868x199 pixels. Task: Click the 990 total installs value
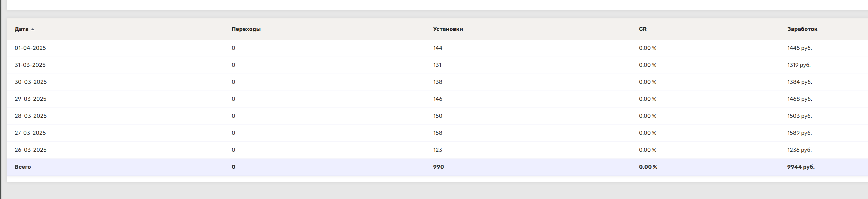(438, 167)
